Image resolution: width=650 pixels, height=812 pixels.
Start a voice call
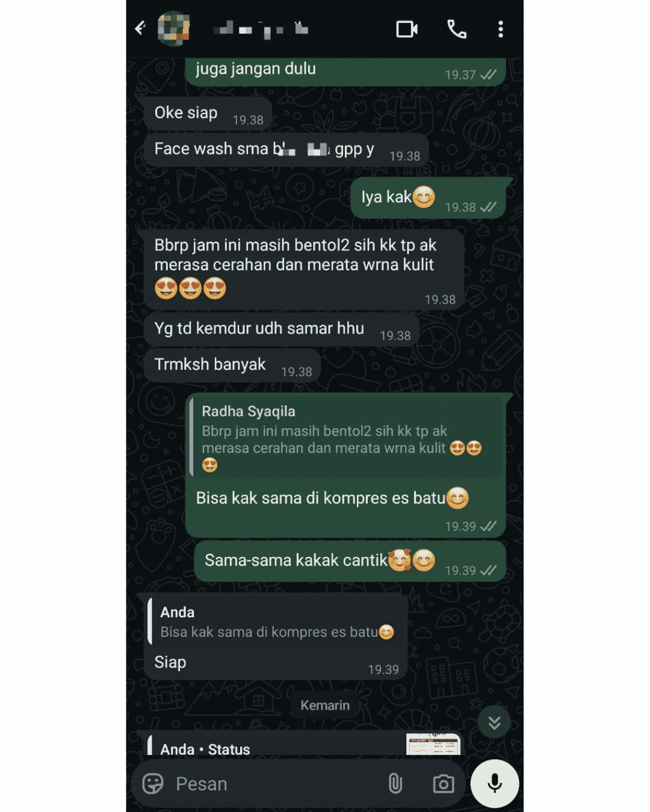pos(457,29)
